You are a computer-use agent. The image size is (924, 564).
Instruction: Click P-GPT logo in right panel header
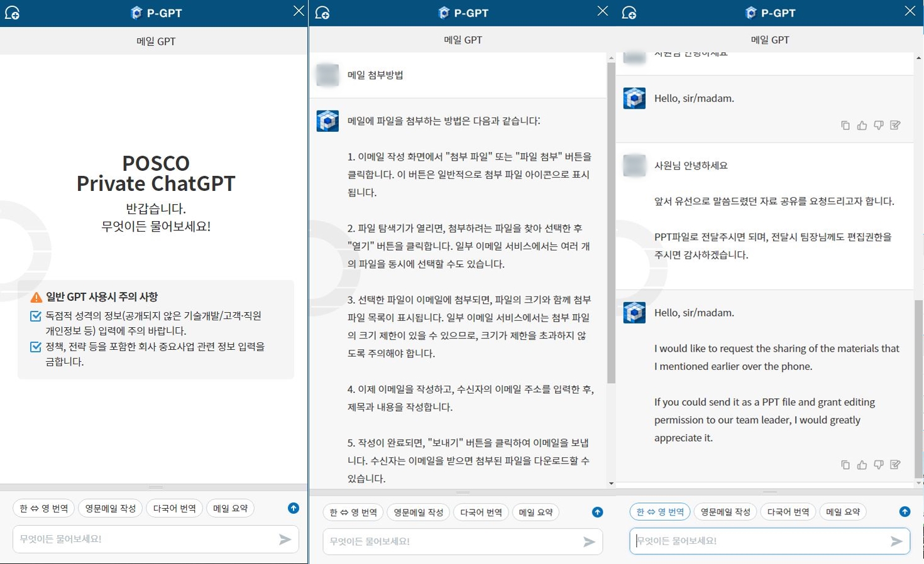770,13
